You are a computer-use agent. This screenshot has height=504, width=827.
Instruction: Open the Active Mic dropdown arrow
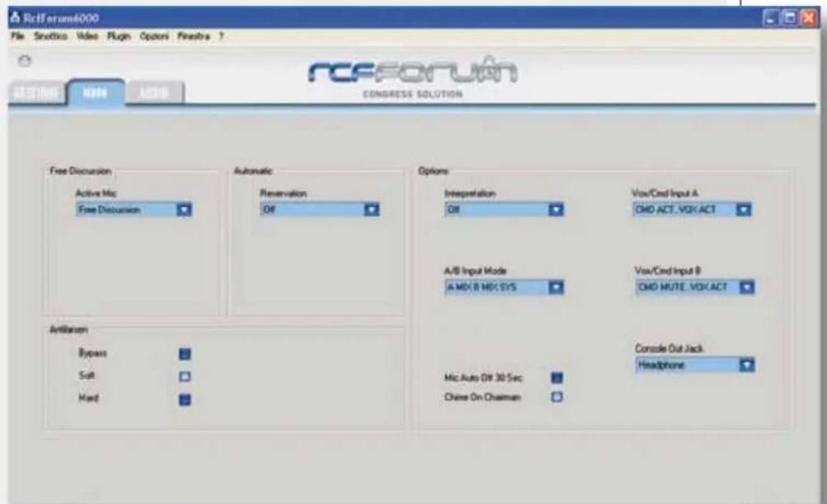tap(184, 210)
